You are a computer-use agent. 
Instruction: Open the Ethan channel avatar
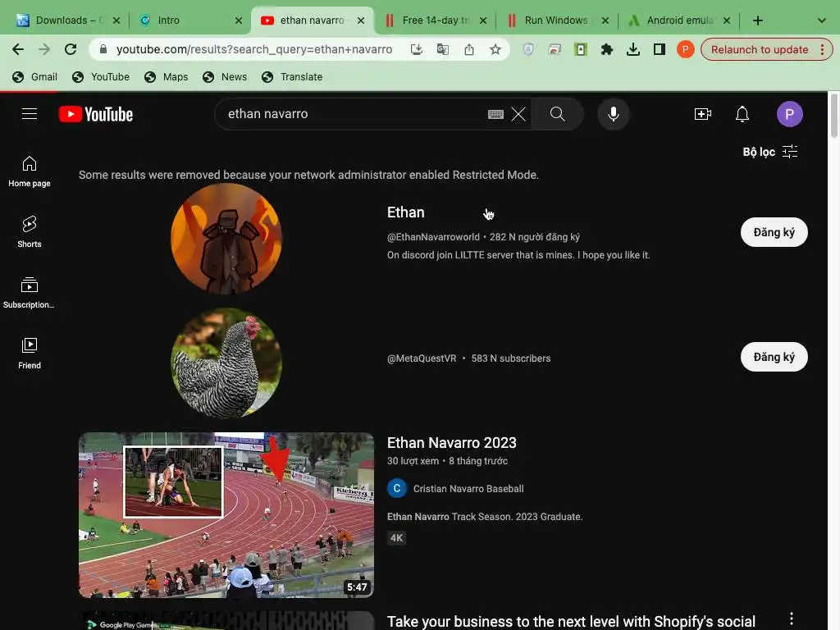click(226, 239)
